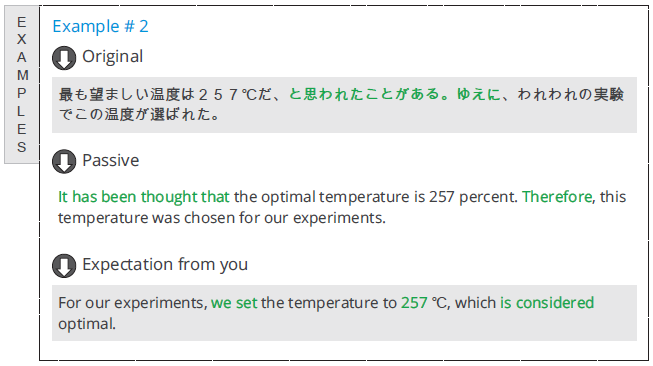This screenshot has height=366, width=653.
Task: Click the down-arrow icon beside Passive
Action: (64, 161)
